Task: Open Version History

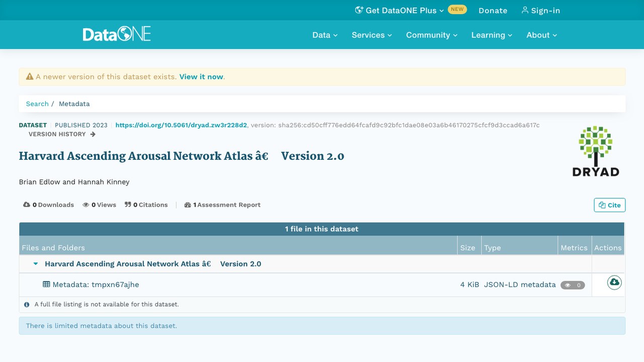Action: pyautogui.click(x=62, y=134)
